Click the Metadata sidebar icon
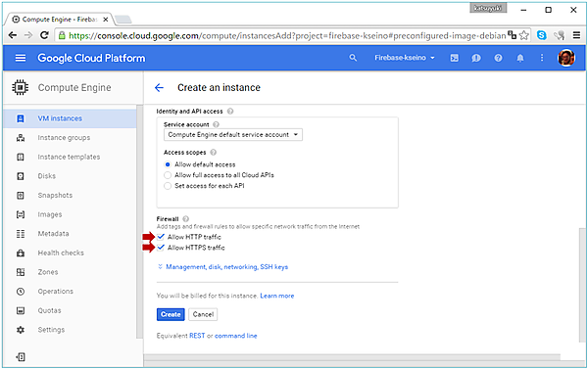588x369 pixels. (21, 234)
